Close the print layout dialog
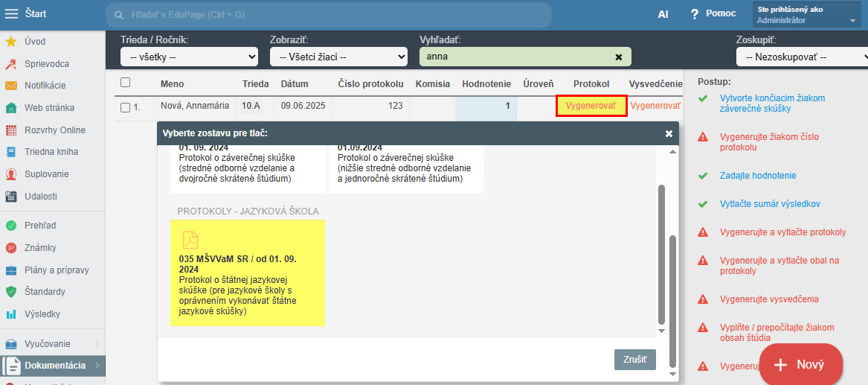This screenshot has height=385, width=868. (x=669, y=133)
